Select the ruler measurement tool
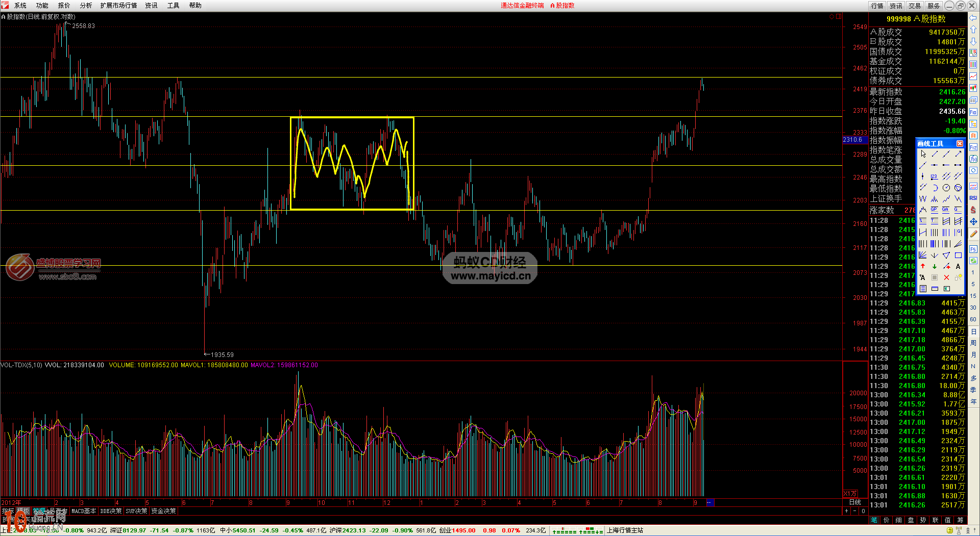 pos(935,289)
